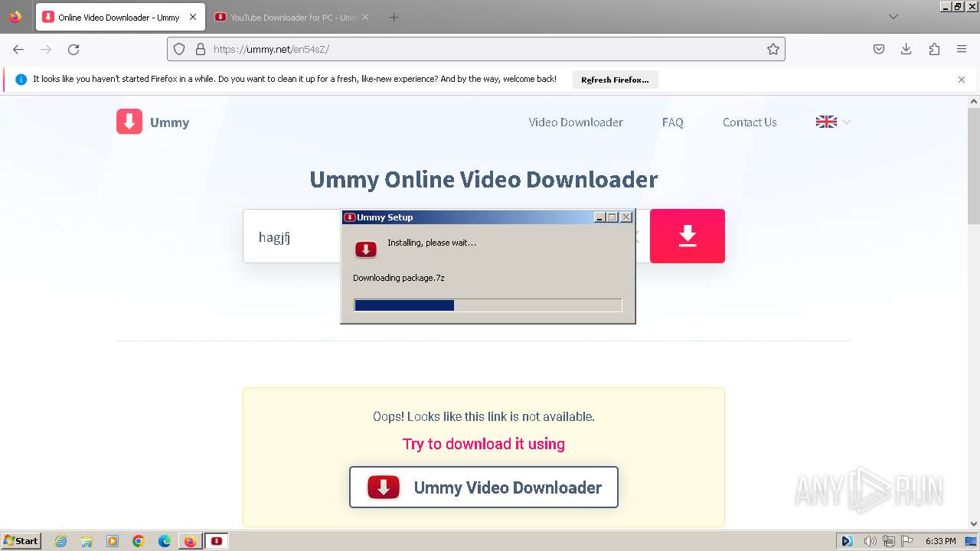Open the Windows Start menu
The width and height of the screenshot is (980, 551).
21,540
